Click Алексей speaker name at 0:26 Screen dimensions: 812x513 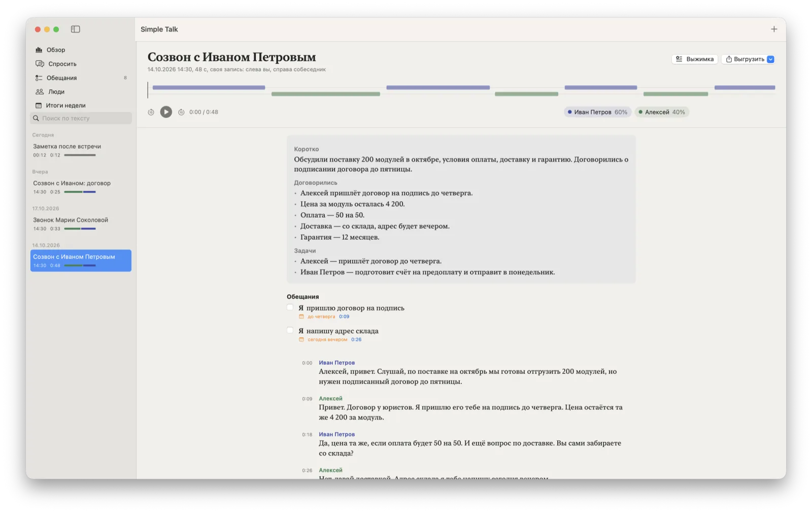(330, 470)
